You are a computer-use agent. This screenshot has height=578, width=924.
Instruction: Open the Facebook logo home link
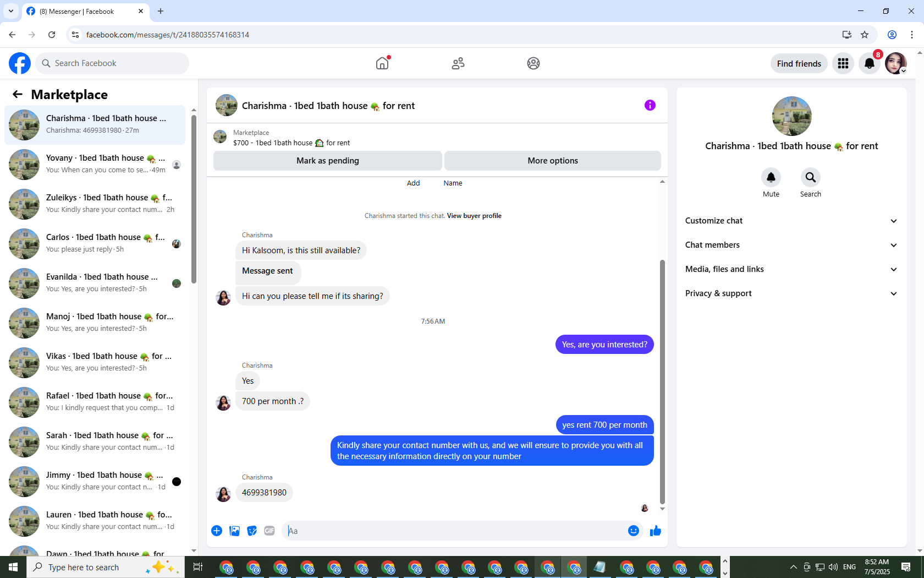(x=20, y=63)
